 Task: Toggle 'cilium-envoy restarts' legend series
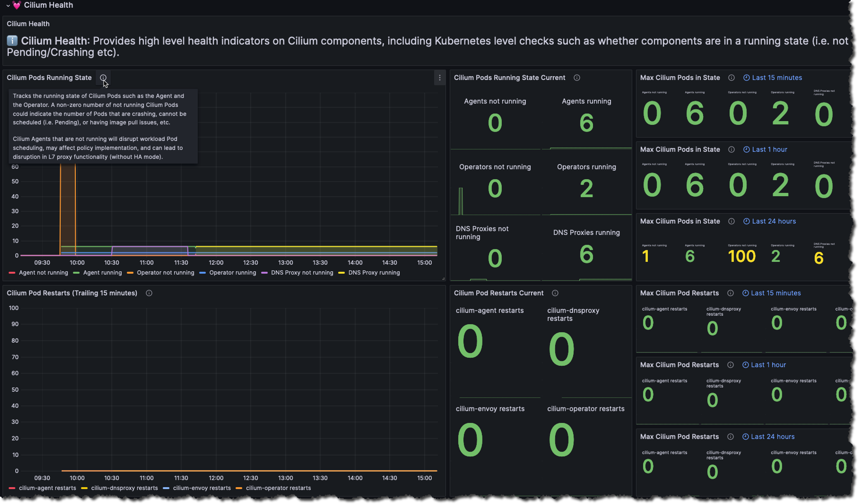[x=201, y=488]
